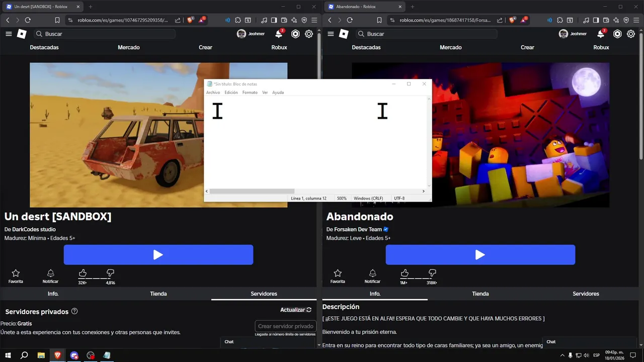Open Roblox hamburger menu in right window
644x362 pixels.
(331, 34)
